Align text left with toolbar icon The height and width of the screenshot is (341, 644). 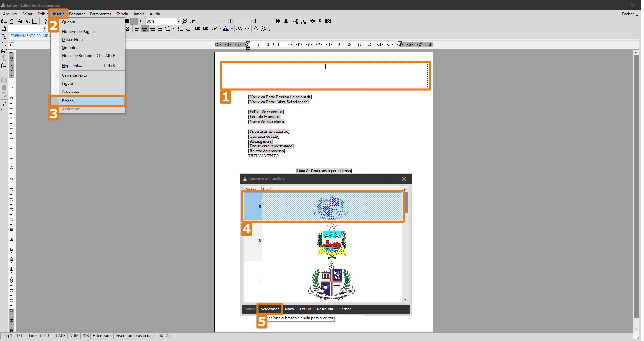click(137, 29)
